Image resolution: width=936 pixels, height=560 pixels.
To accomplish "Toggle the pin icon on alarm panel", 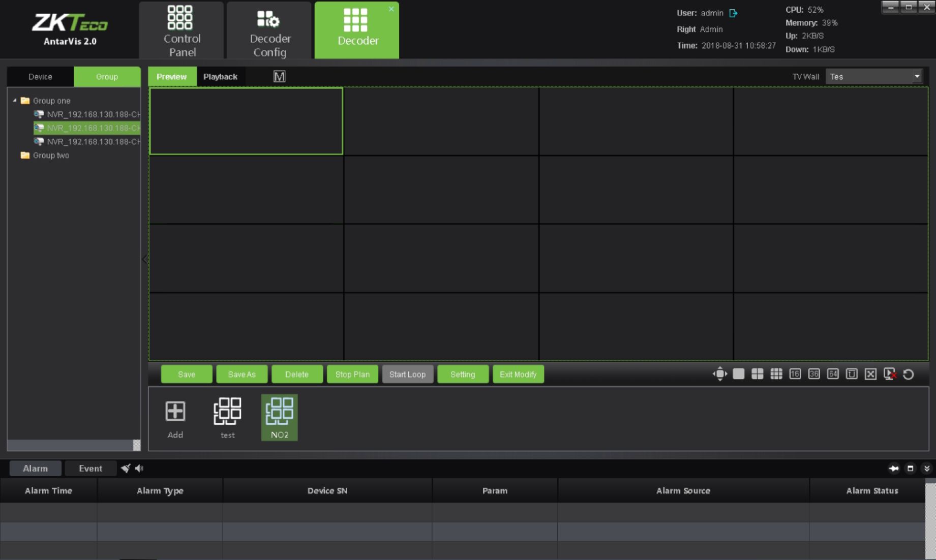I will click(893, 469).
